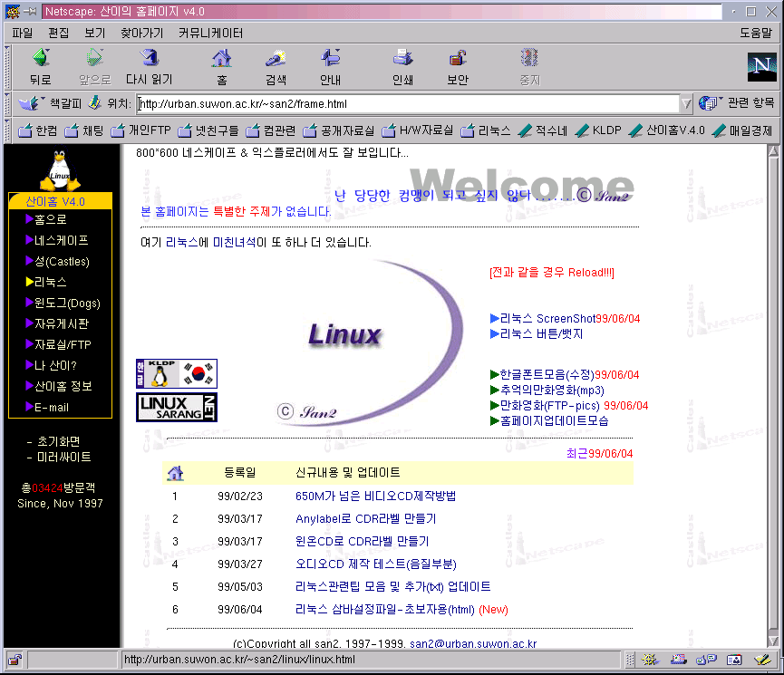Click the page's vertical scrollbar down arrow
784x675 pixels.
point(772,641)
